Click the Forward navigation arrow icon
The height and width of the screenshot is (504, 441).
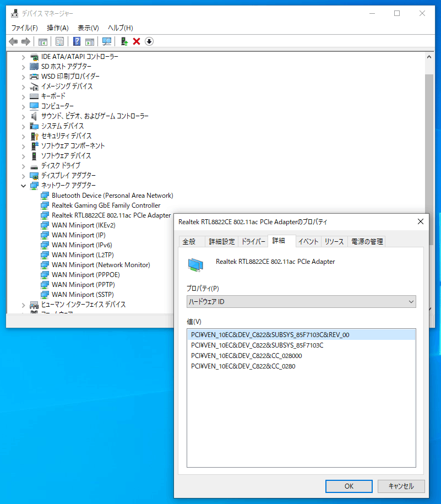[x=25, y=41]
